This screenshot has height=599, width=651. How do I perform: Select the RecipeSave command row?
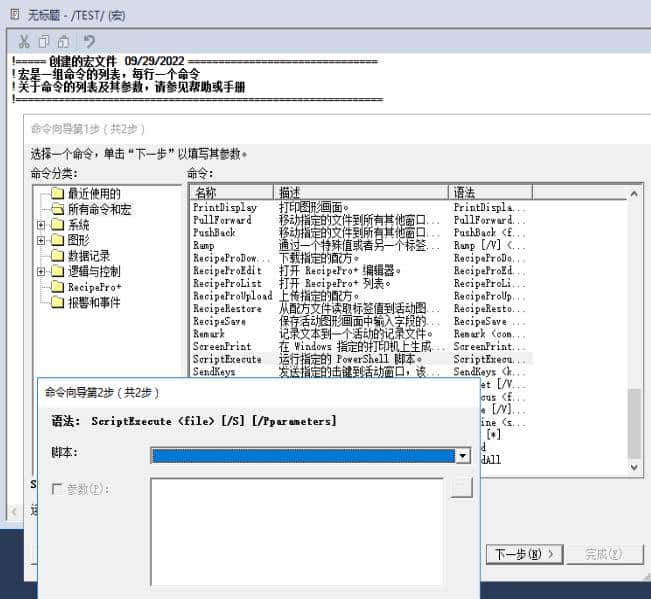[x=361, y=321]
